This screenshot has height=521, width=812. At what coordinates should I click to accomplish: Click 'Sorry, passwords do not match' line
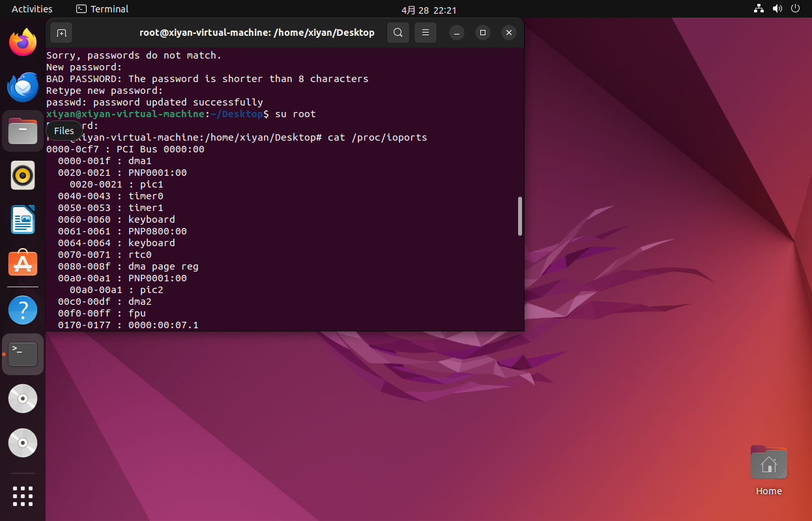coord(134,55)
